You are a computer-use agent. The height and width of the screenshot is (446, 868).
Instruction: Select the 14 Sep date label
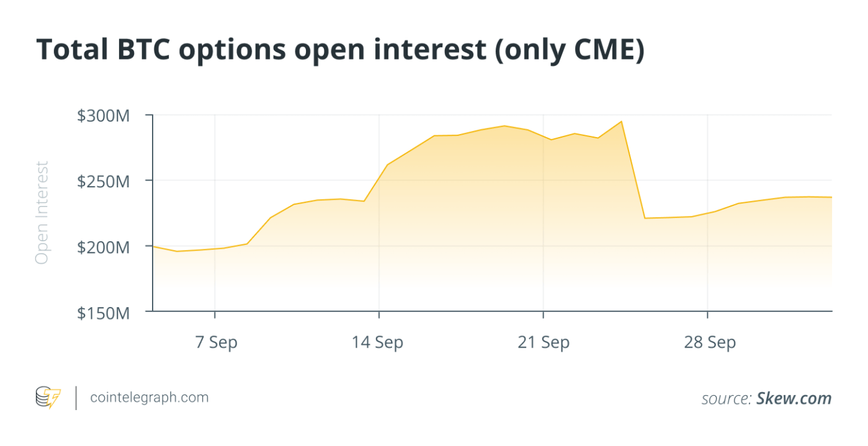(x=378, y=342)
